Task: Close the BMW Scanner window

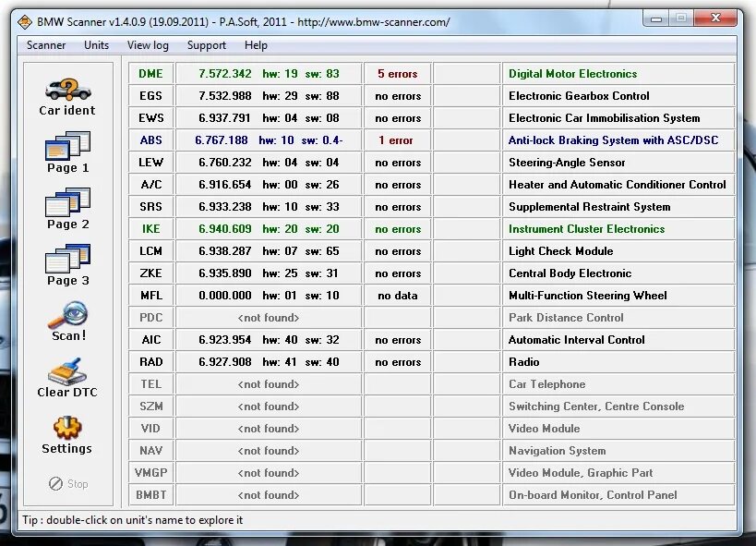Action: (x=715, y=18)
